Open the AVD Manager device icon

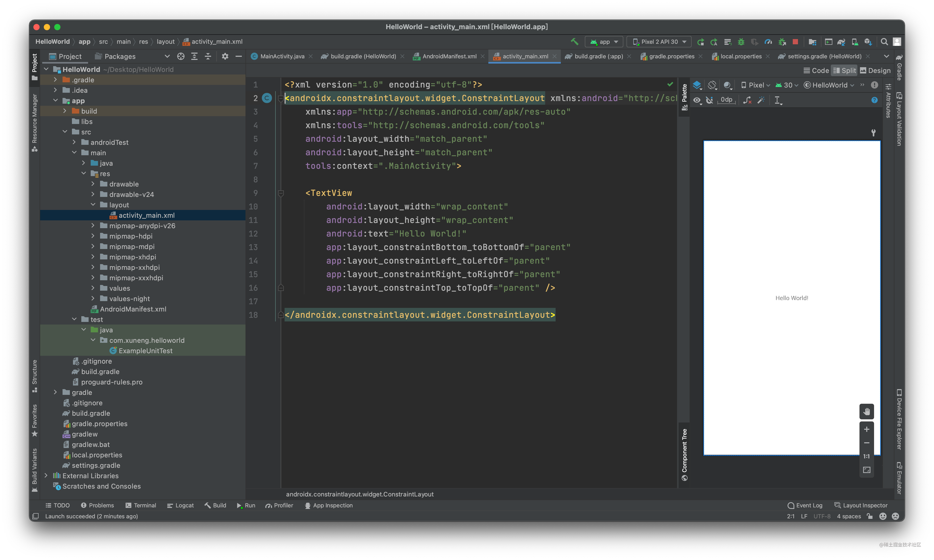coord(855,41)
